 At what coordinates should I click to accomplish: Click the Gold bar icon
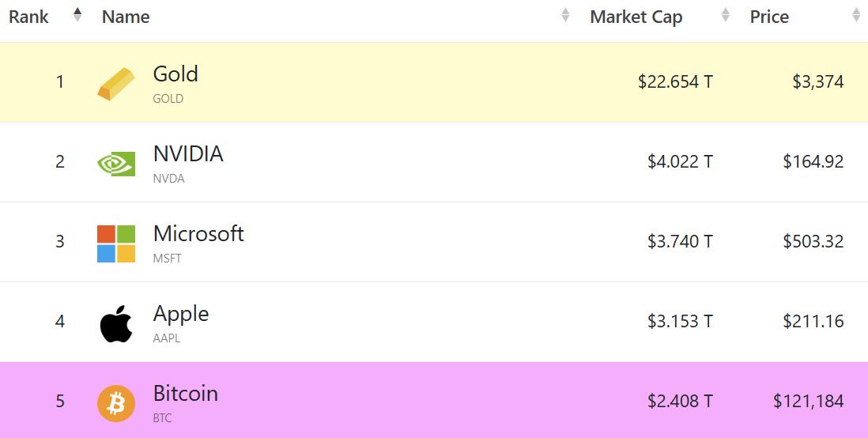click(x=116, y=84)
